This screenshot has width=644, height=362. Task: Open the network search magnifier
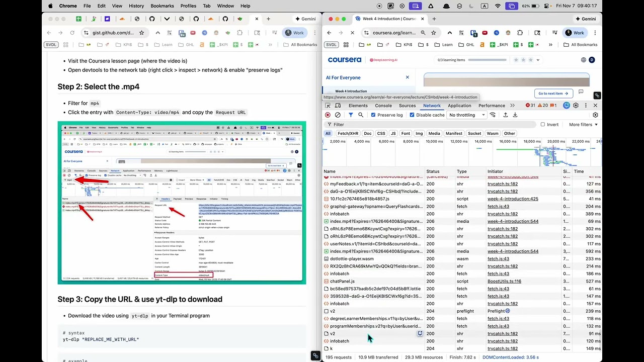[x=361, y=115]
